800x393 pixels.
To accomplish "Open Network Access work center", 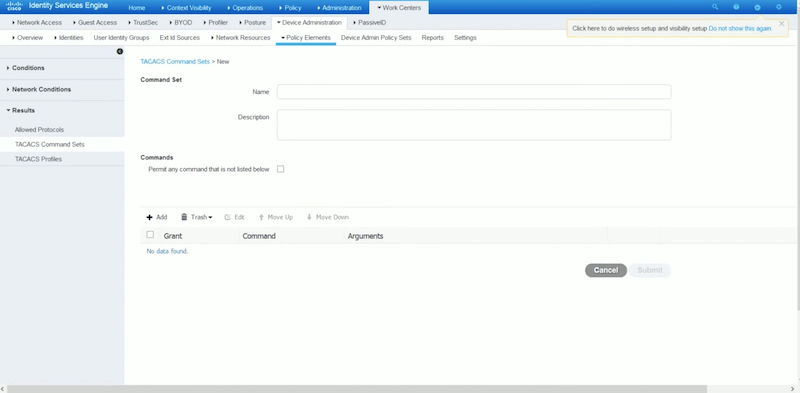I will [37, 22].
